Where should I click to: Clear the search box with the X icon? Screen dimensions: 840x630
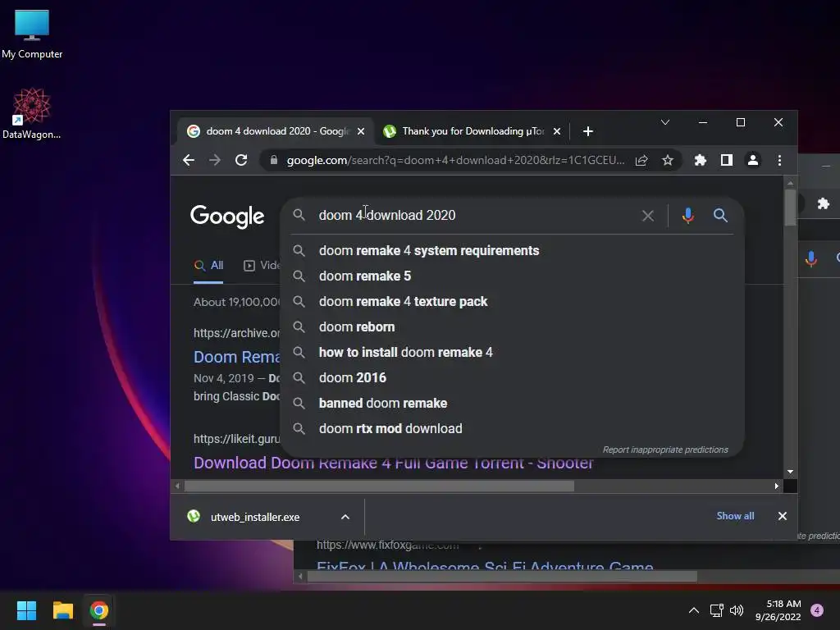pos(648,216)
